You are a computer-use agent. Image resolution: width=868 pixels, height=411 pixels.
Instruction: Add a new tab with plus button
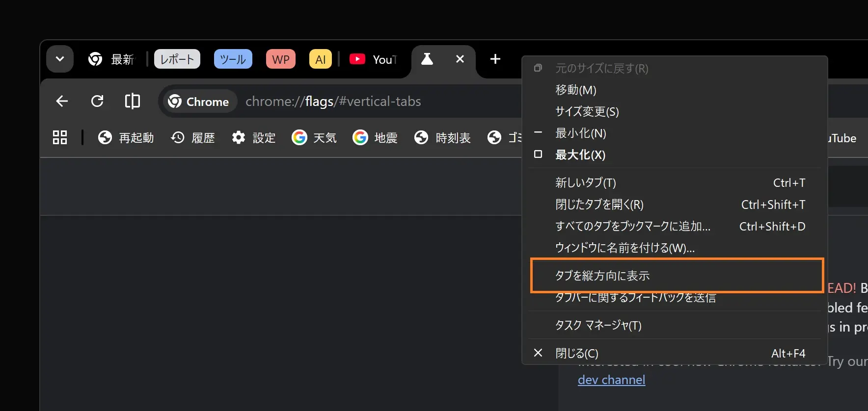click(x=495, y=59)
